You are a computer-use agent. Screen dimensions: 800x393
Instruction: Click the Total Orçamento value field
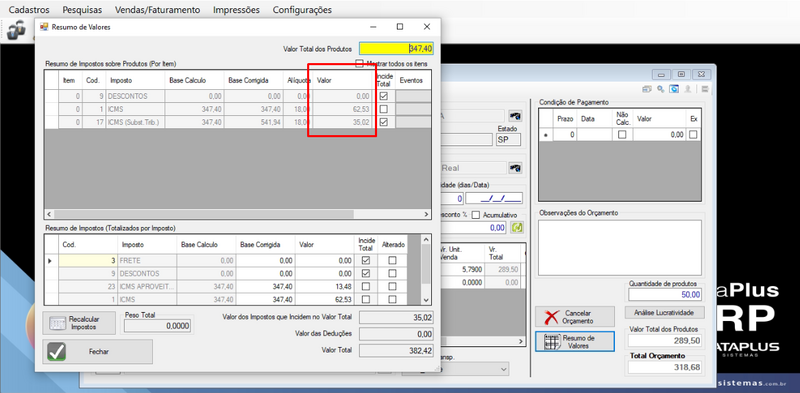(x=666, y=367)
